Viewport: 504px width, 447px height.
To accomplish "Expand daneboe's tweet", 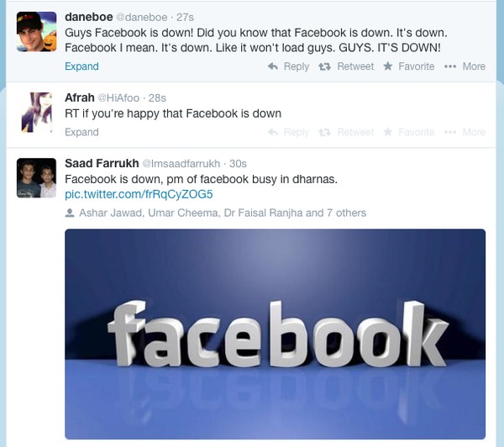I will pos(81,66).
